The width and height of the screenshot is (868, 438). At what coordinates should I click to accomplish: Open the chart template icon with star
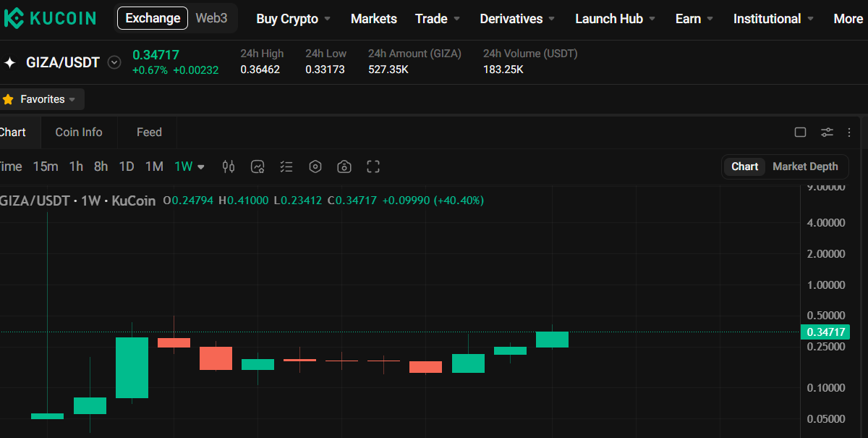coord(258,167)
